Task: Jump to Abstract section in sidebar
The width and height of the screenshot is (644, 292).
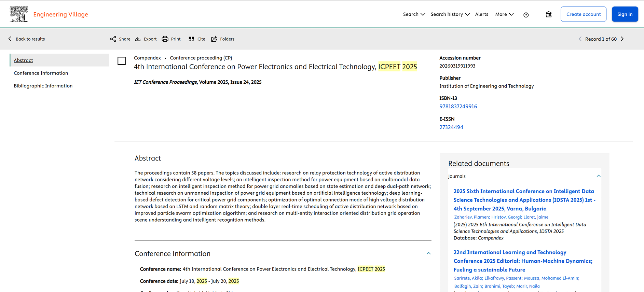Action: [x=23, y=60]
